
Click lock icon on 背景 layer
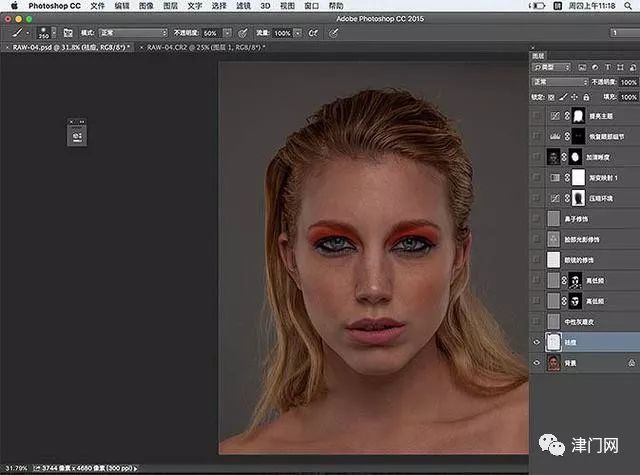(x=631, y=363)
